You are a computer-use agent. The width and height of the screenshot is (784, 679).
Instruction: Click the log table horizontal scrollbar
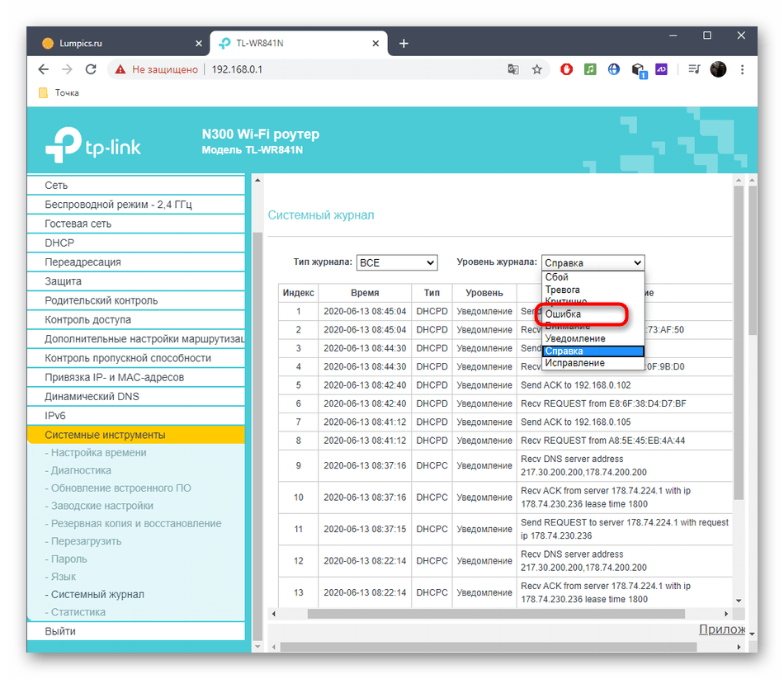[496, 614]
